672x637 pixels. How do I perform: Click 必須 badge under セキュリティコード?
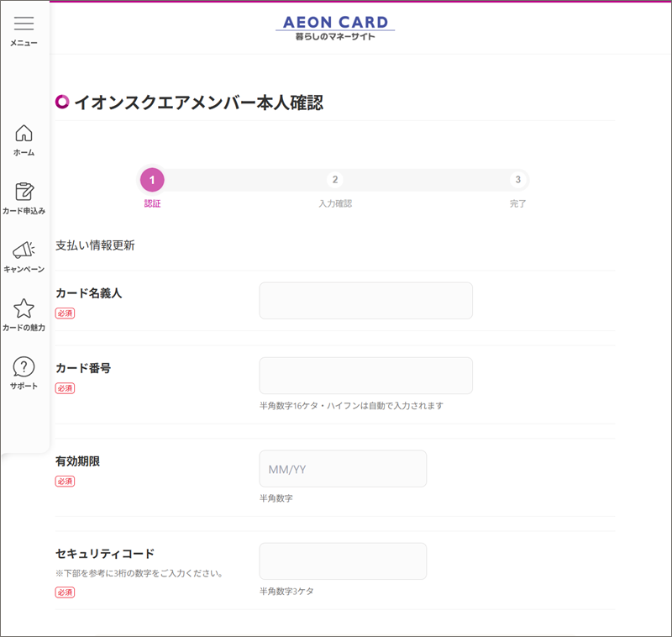coord(65,592)
